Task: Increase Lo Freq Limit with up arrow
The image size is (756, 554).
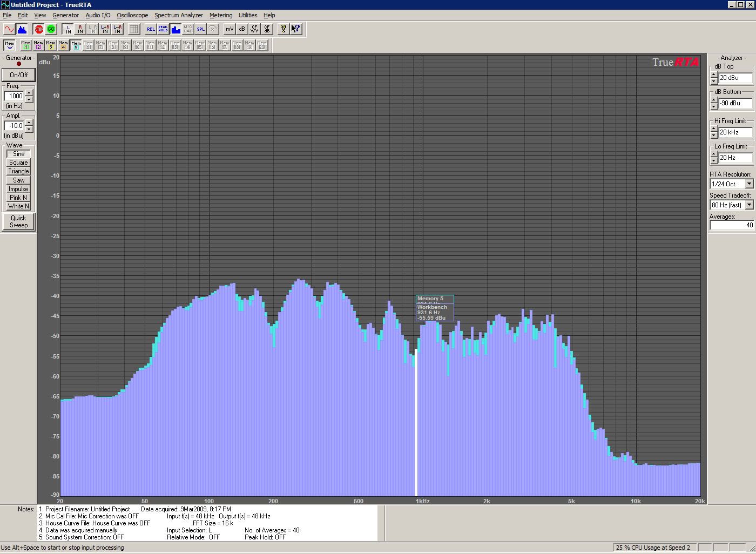Action: pyautogui.click(x=714, y=155)
